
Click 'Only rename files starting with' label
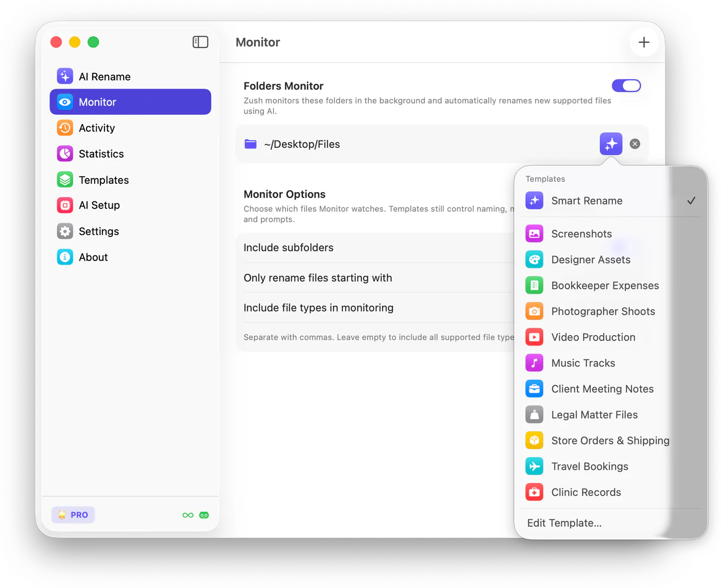(x=318, y=278)
